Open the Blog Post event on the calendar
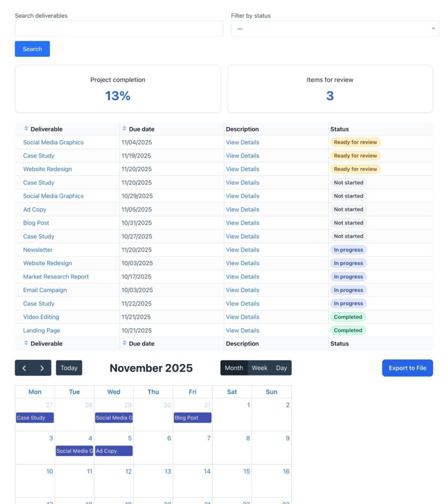The height and width of the screenshot is (504, 448). [x=192, y=417]
